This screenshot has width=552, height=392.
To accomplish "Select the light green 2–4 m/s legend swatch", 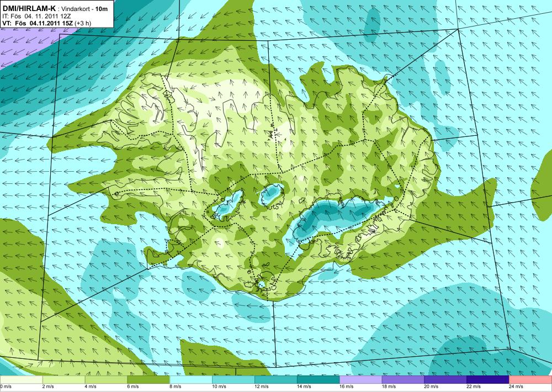I will [63, 380].
